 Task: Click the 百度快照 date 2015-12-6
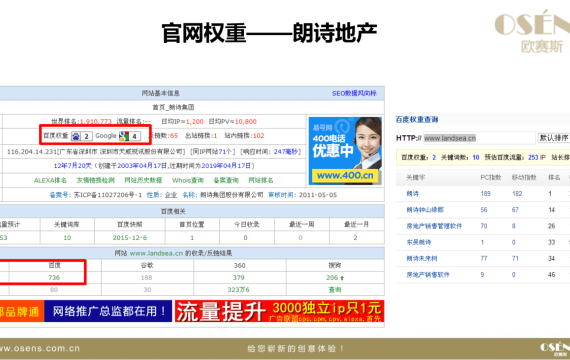pyautogui.click(x=130, y=238)
